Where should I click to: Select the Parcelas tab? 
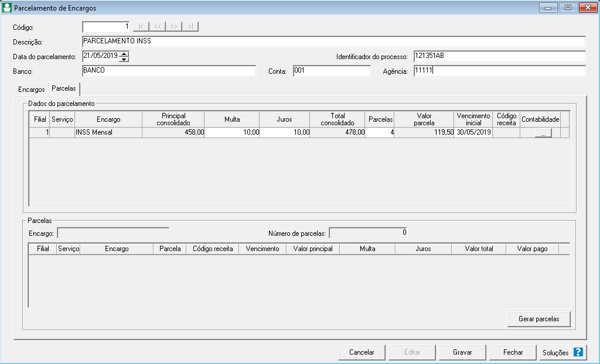tap(63, 88)
